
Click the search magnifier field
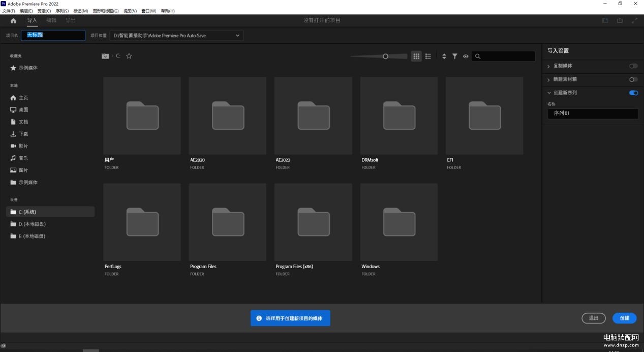(503, 56)
